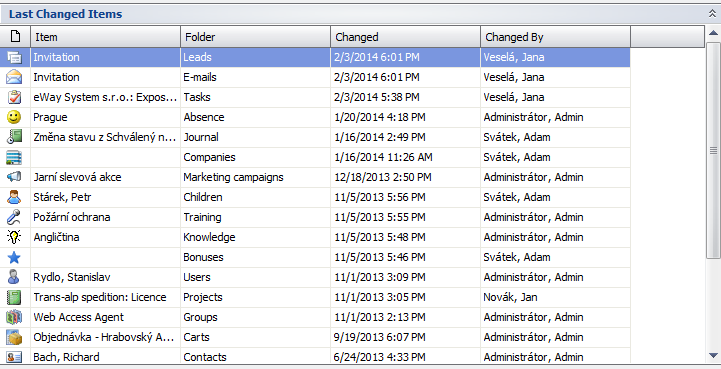Select the Trans-alp spedition: Licence item
Screen dimensions: 721x369
tap(100, 297)
